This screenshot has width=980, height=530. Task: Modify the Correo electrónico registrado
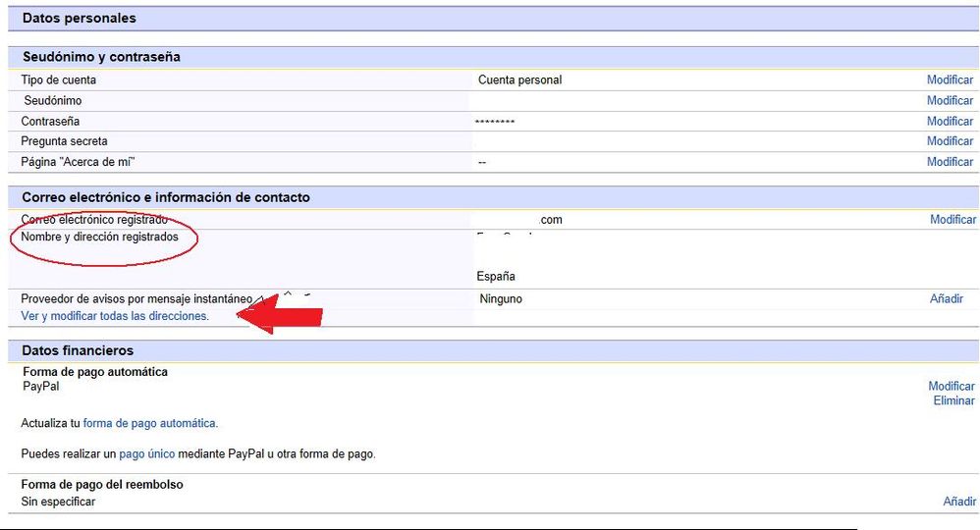[x=953, y=220]
